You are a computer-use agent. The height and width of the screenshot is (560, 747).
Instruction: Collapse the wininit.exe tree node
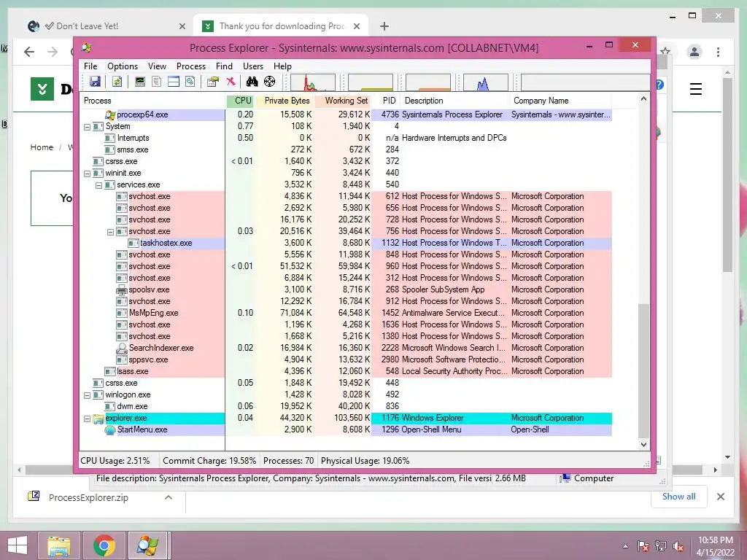click(88, 174)
